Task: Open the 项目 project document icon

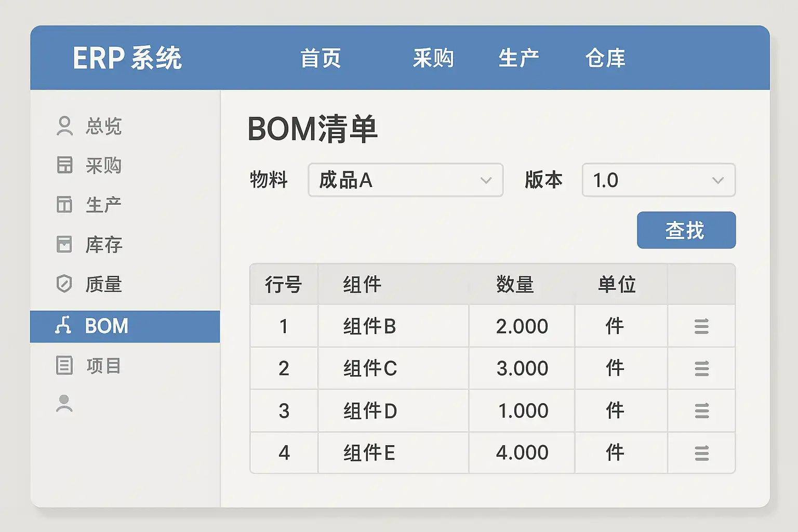Action: click(64, 365)
